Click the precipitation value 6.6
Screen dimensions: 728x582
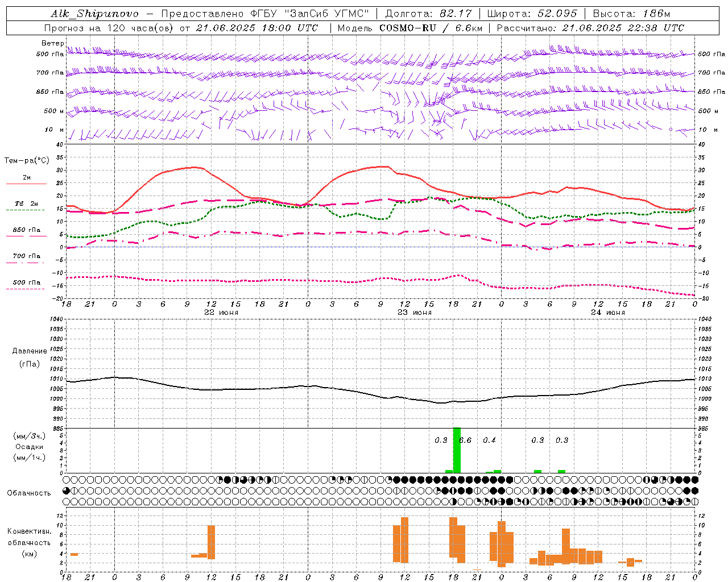pos(465,440)
